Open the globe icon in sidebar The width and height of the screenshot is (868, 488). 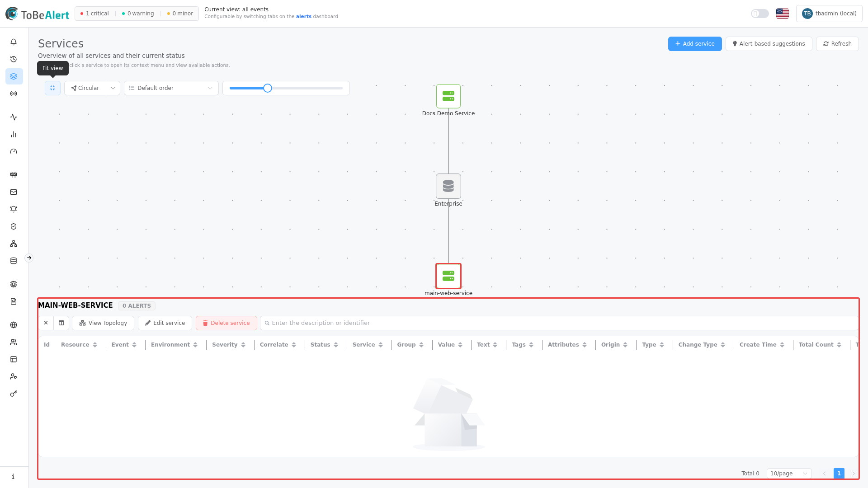pyautogui.click(x=14, y=325)
